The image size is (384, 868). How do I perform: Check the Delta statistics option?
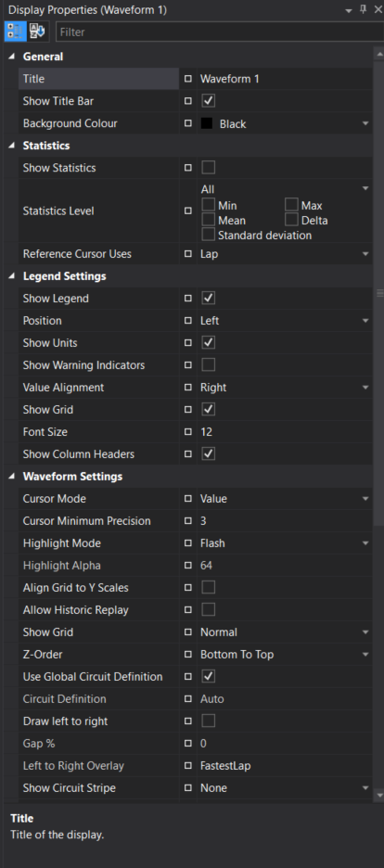[291, 220]
